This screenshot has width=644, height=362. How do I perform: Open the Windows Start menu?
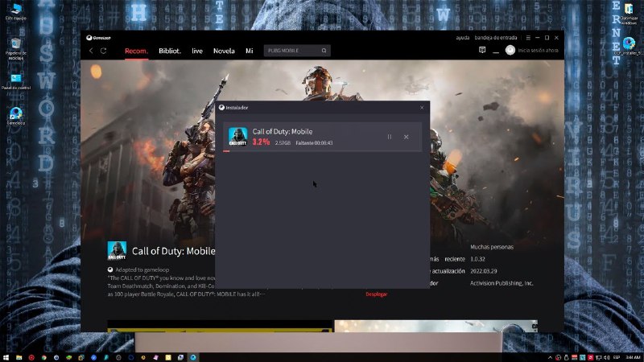tap(6, 357)
